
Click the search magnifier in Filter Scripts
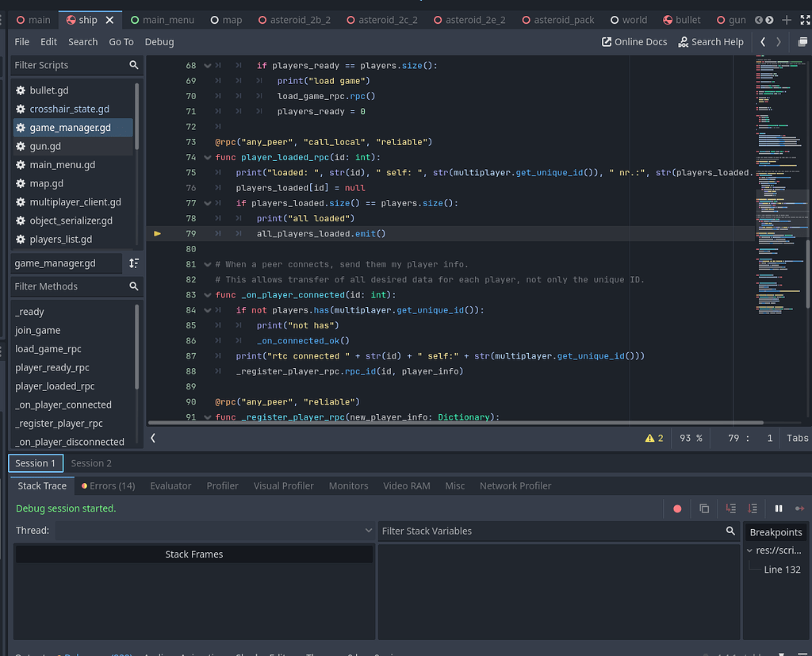[x=132, y=65]
